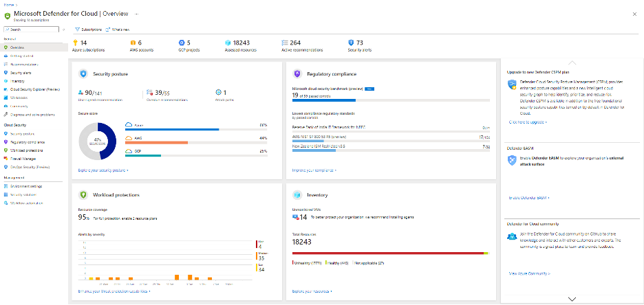Image resolution: width=644 pixels, height=305 pixels.
Task: Click the Community icon in sidebar
Action: coord(6,106)
